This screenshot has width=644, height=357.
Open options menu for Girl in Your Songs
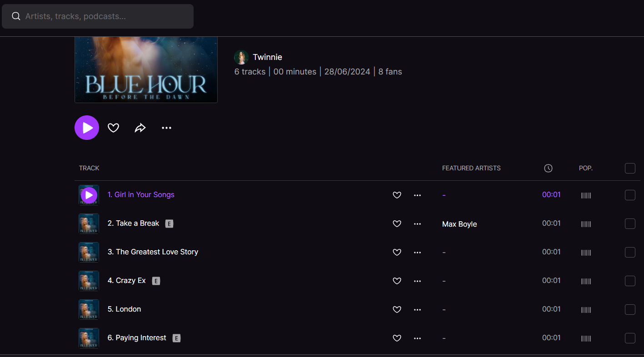pyautogui.click(x=418, y=195)
